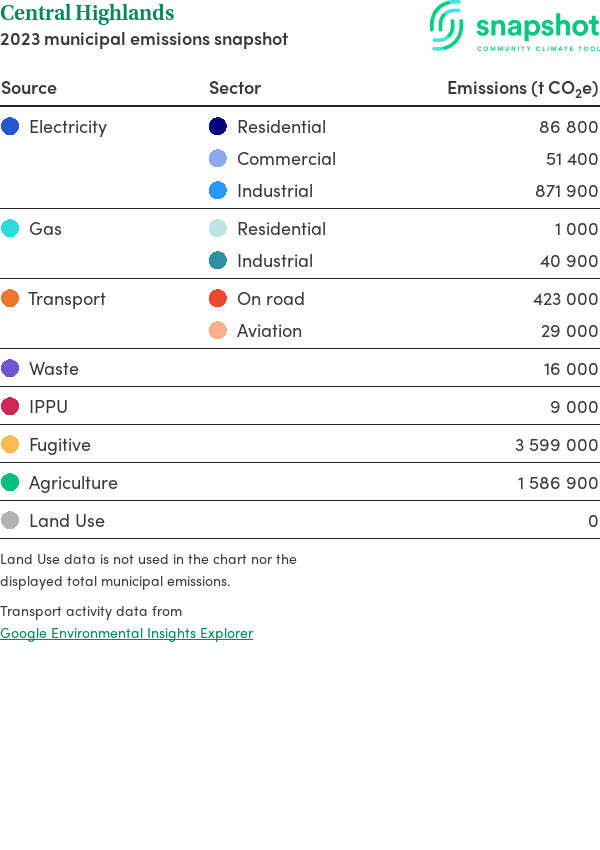Click the Source column header
This screenshot has height=850, width=600.
[x=29, y=88]
